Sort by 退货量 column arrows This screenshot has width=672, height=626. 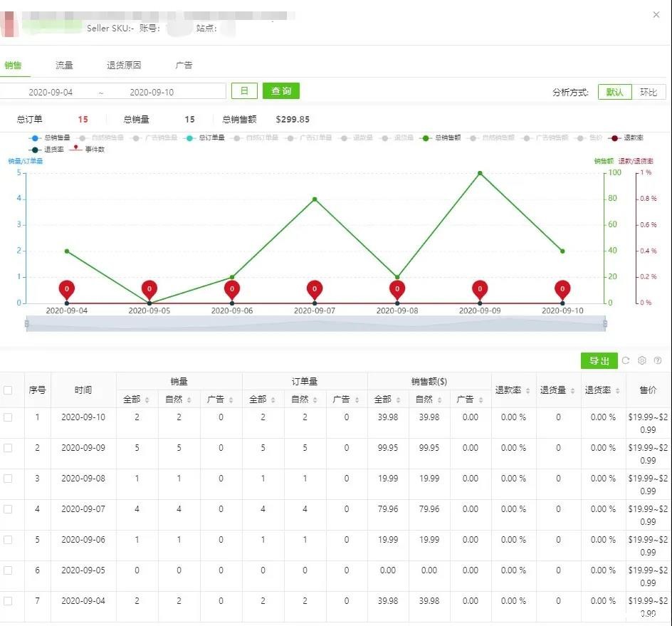point(572,391)
